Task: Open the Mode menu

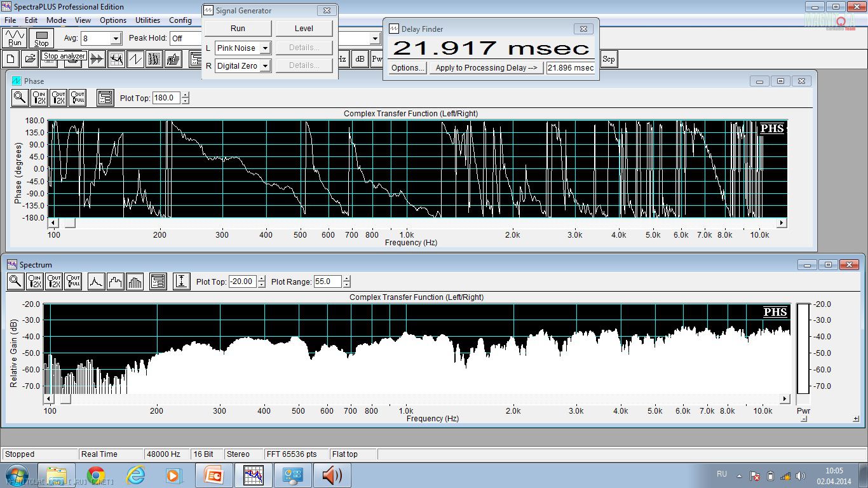Action: (x=56, y=20)
